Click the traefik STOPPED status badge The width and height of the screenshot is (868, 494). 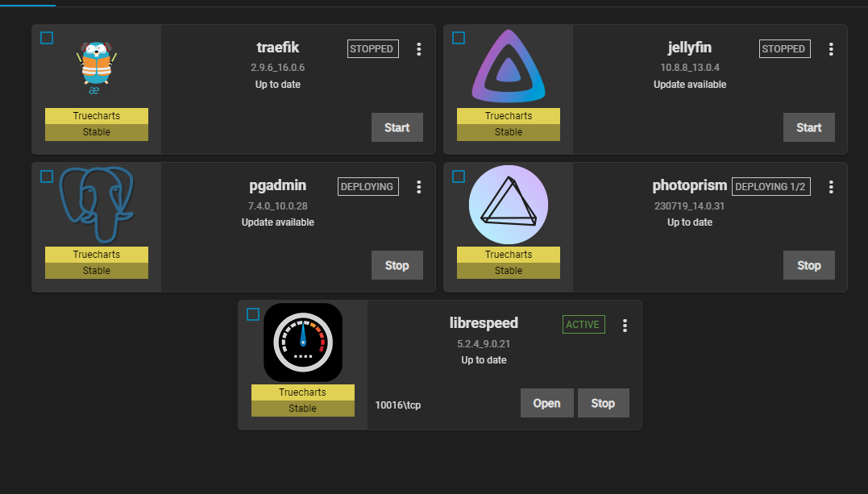(x=372, y=48)
